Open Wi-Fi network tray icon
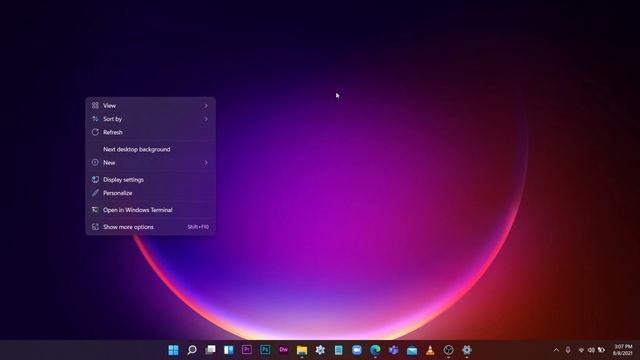This screenshot has height=360, width=640. pyautogui.click(x=581, y=350)
